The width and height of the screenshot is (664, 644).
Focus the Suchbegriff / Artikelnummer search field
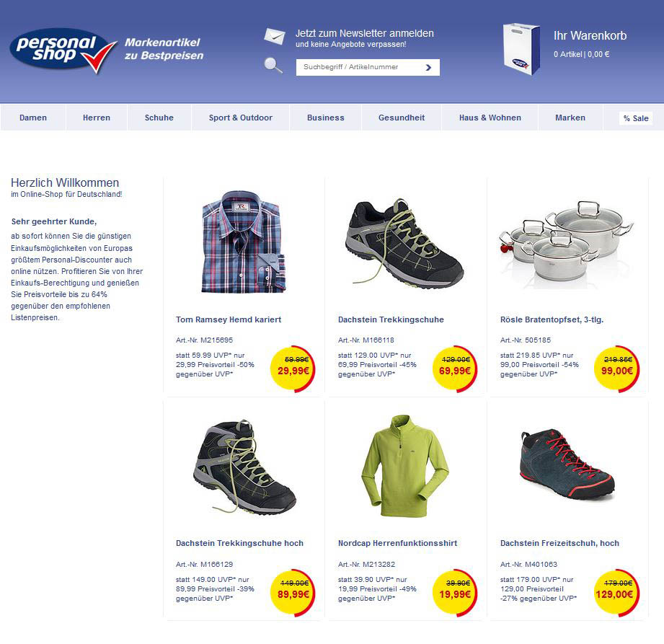click(368, 67)
